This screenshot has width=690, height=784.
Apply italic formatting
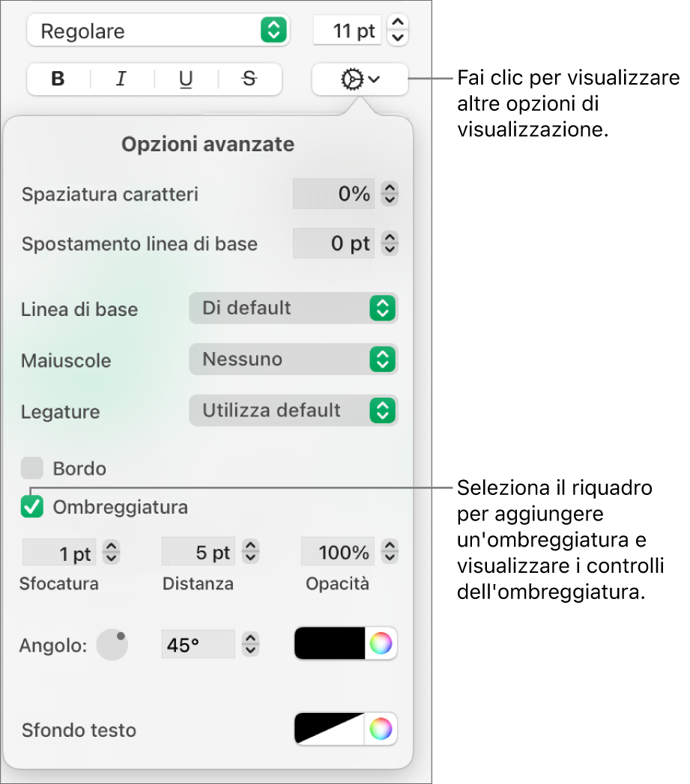121,79
